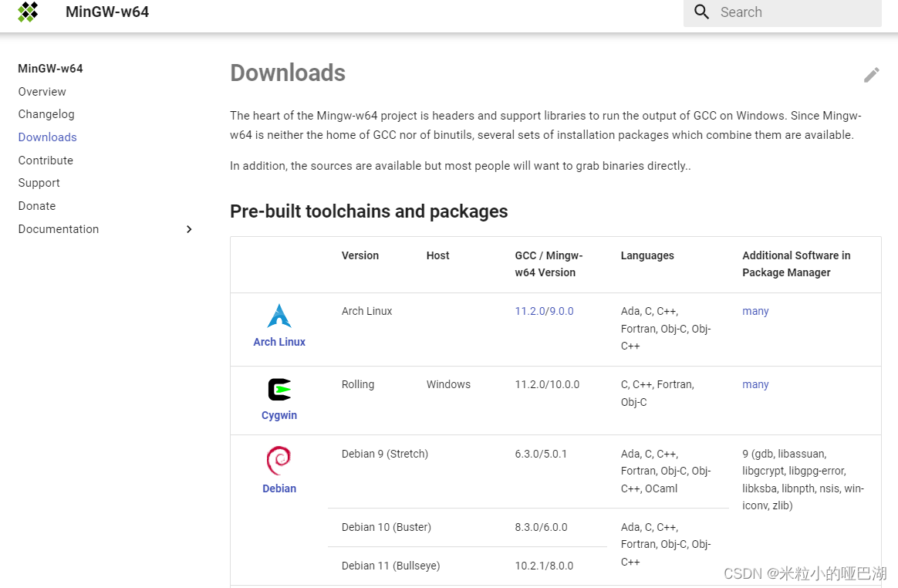Click the Arch Linux version cell text
The width and height of the screenshot is (898, 588).
tap(367, 311)
